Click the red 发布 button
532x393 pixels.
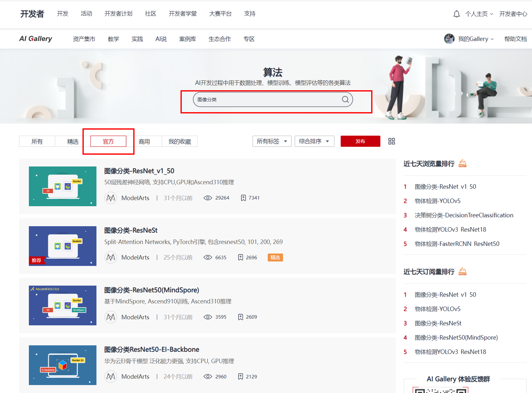click(x=360, y=141)
